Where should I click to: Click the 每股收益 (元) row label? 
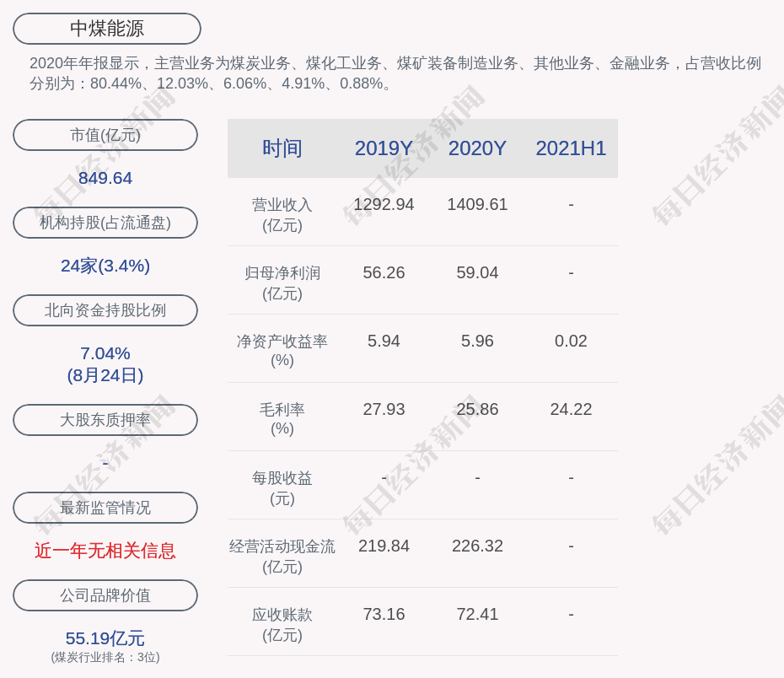282,488
